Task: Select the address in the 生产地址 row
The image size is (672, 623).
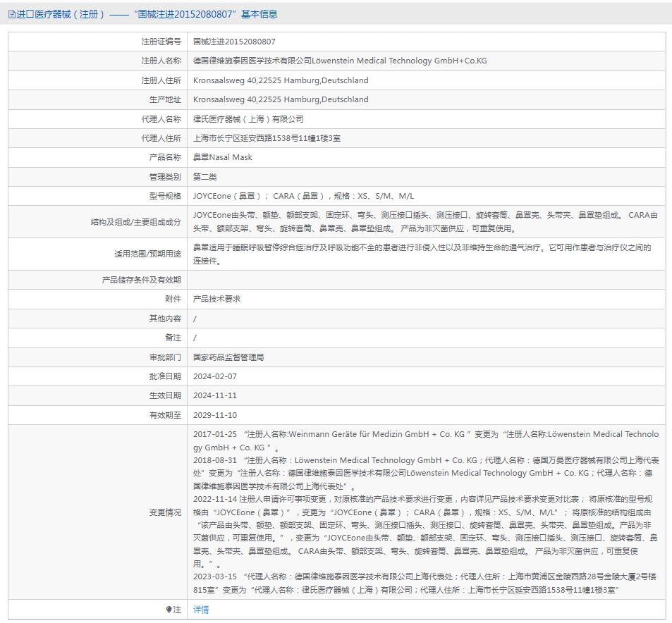Action: pos(281,99)
